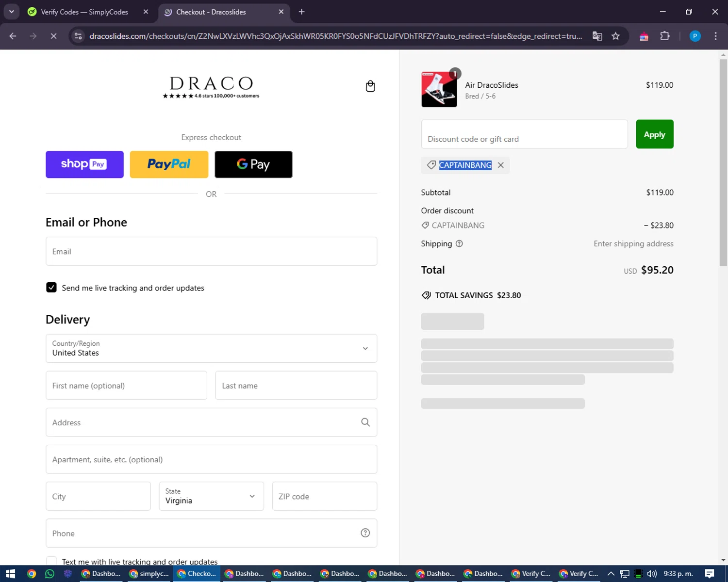Open the phone field help icon
Image resolution: width=728 pixels, height=582 pixels.
[365, 533]
